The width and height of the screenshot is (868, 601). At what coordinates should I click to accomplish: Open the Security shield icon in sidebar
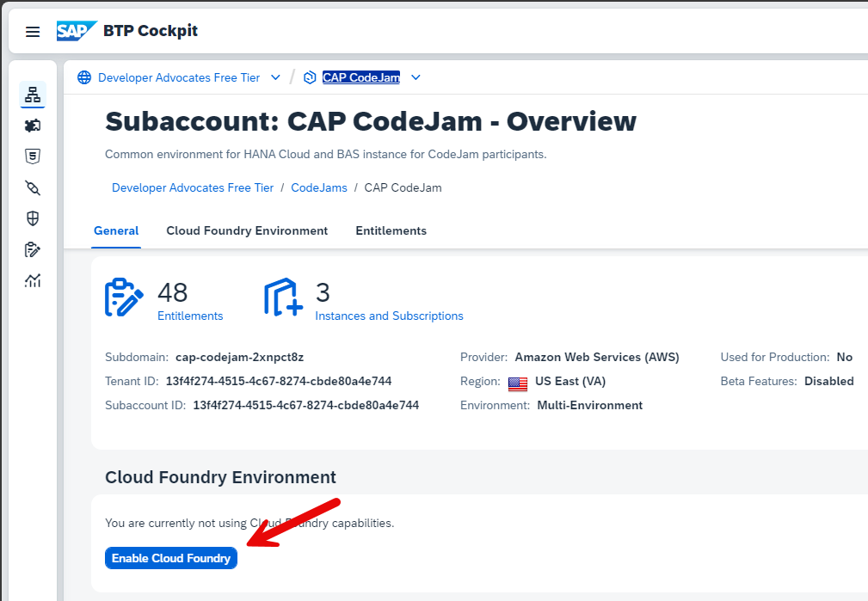point(33,218)
